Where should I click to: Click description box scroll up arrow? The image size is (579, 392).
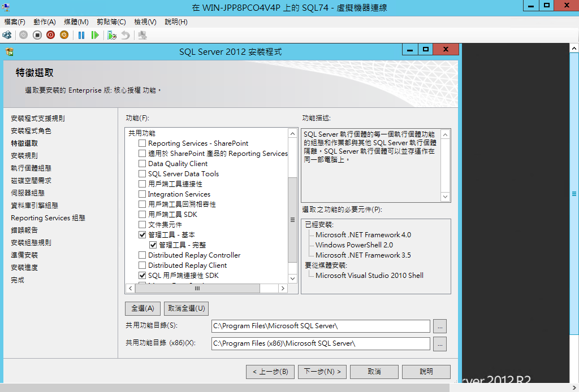click(446, 134)
